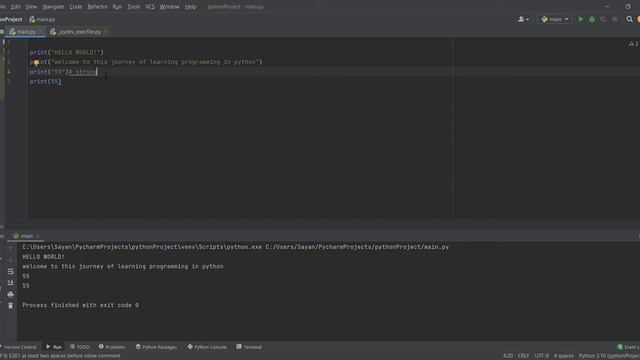The image size is (640, 360).
Task: Close the main tab in Run panel
Action: [38, 236]
